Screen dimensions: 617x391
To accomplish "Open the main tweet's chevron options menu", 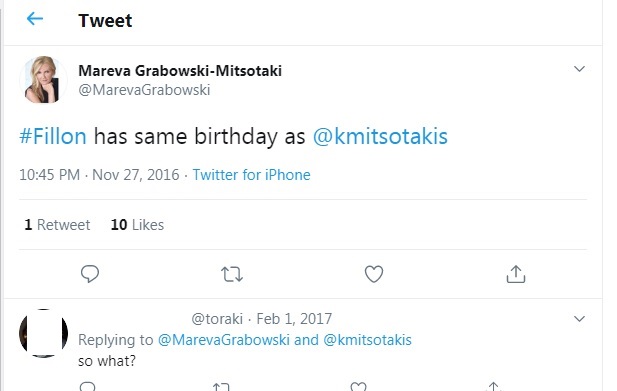I will [579, 69].
